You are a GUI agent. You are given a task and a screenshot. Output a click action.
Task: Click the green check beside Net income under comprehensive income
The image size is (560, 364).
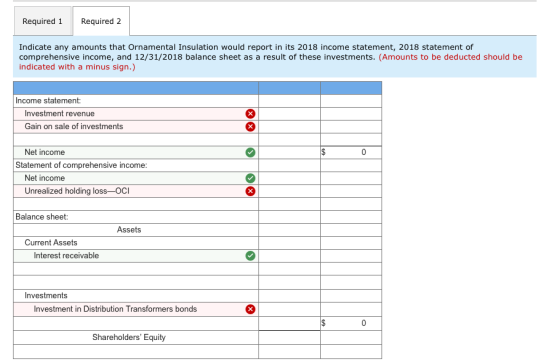click(250, 178)
